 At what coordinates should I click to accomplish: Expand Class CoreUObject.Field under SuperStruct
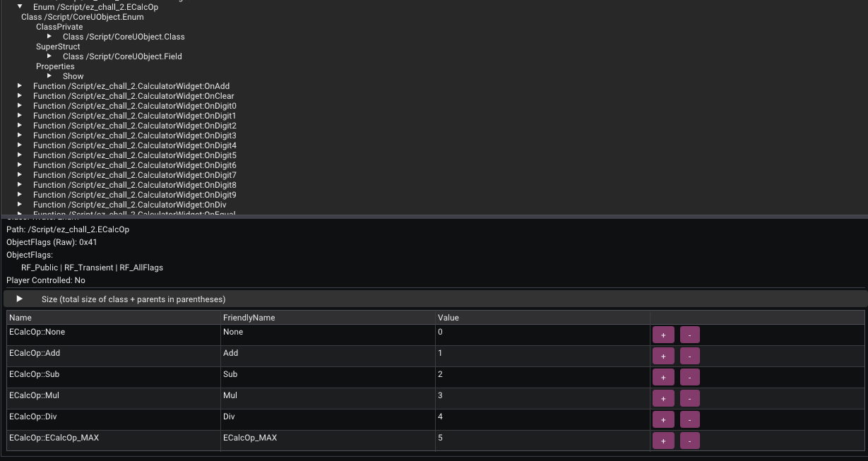coord(49,56)
